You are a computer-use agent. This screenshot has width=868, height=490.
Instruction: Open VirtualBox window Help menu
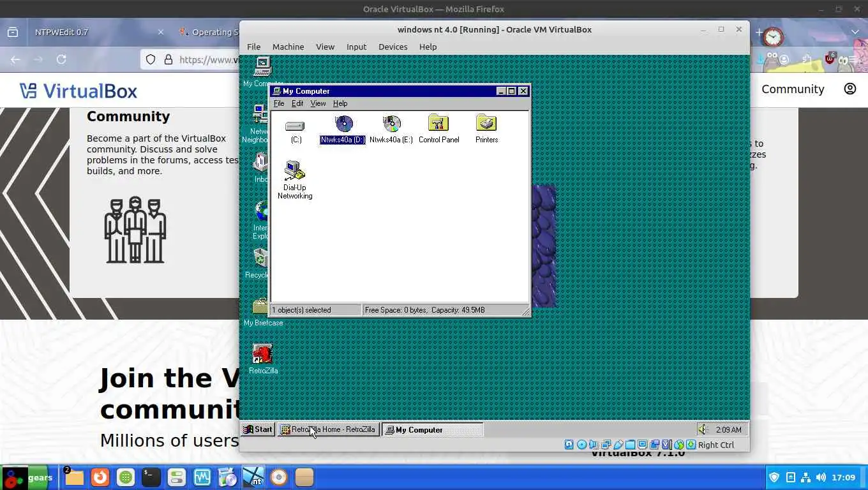tap(428, 47)
